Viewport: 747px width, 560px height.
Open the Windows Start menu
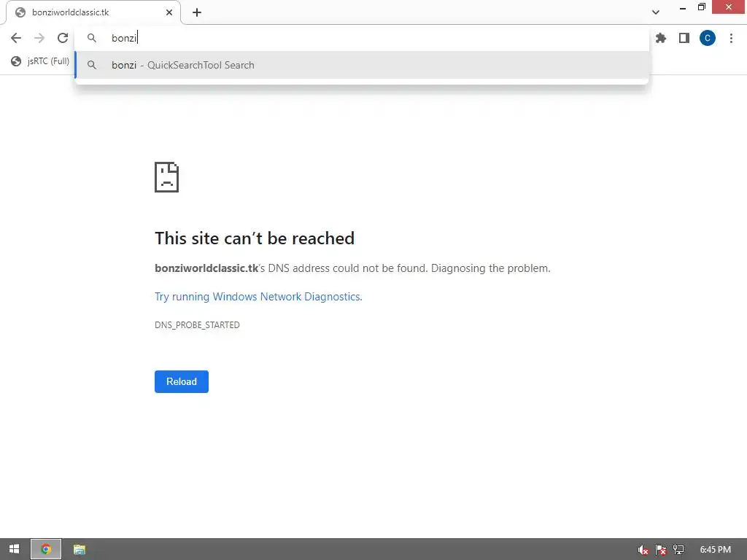[15, 549]
